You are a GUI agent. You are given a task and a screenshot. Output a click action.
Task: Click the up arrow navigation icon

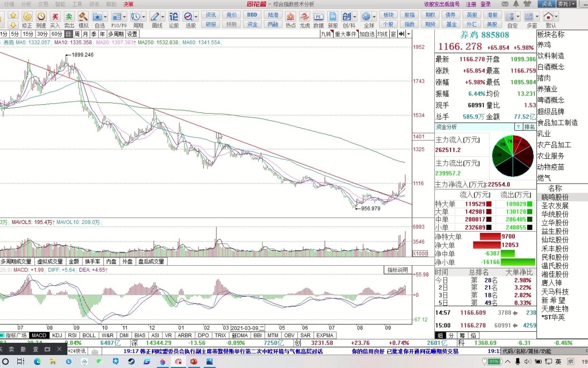point(13,15)
